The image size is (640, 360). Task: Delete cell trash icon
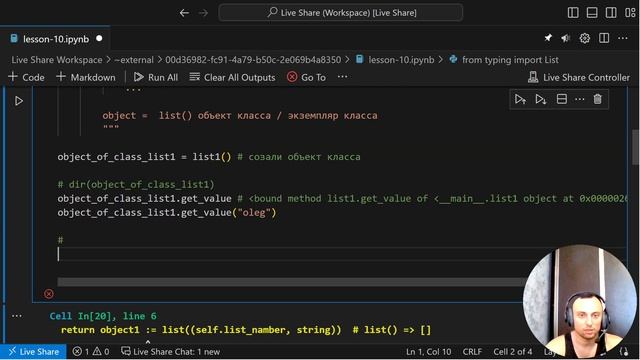pyautogui.click(x=598, y=99)
